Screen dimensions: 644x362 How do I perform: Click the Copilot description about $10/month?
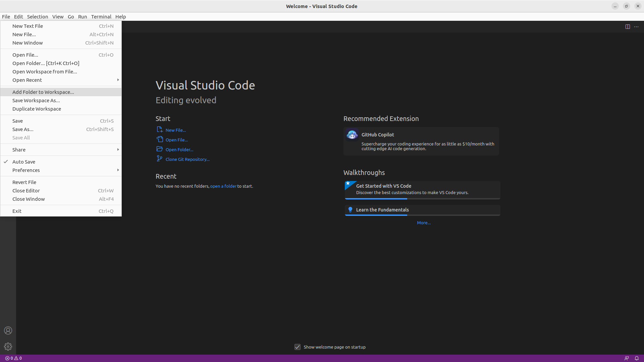tap(428, 146)
